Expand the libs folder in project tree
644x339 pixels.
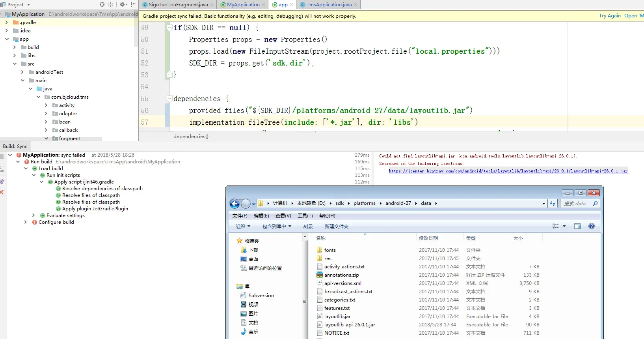coord(15,55)
